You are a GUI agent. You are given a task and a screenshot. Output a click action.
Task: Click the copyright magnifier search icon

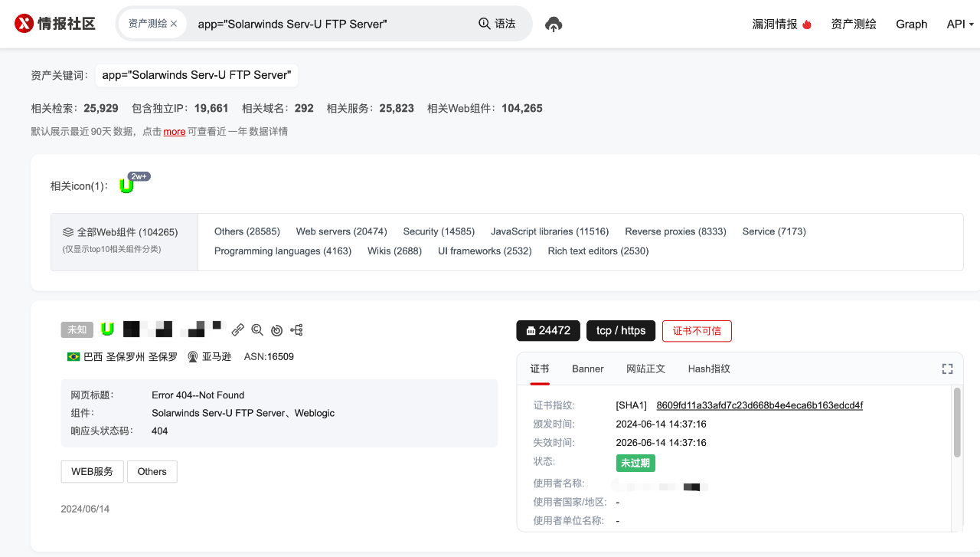tap(257, 329)
